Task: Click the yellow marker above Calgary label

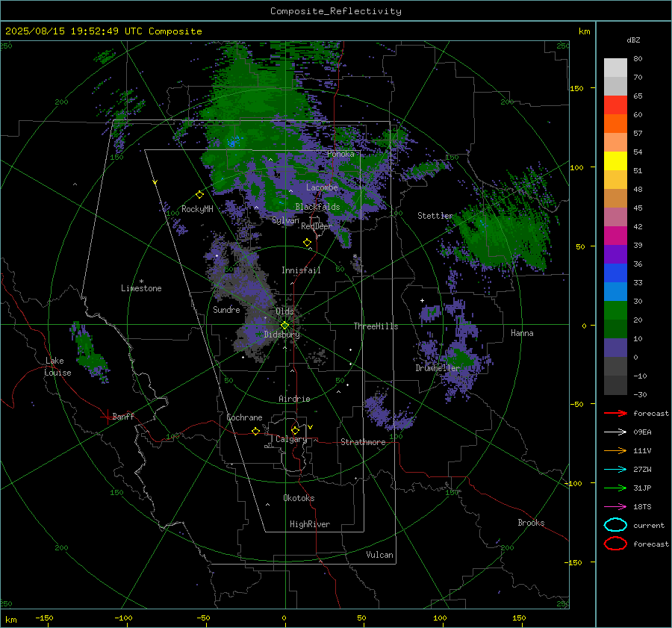Action: tap(295, 430)
